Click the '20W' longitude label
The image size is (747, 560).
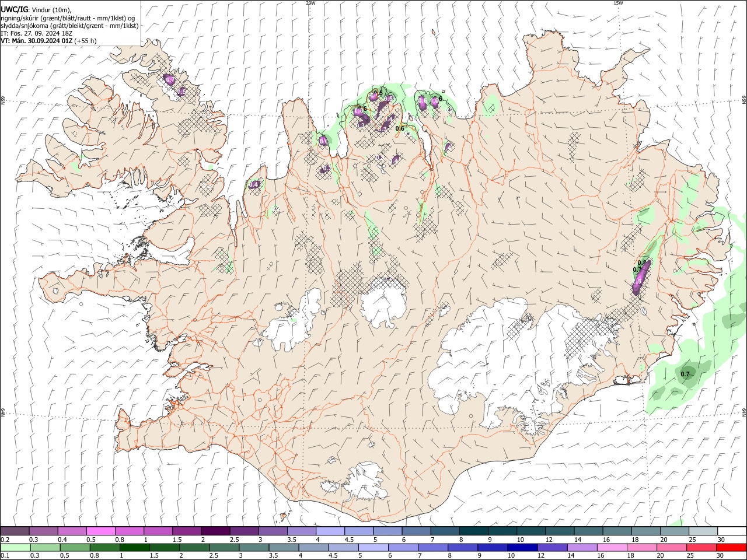click(x=310, y=3)
